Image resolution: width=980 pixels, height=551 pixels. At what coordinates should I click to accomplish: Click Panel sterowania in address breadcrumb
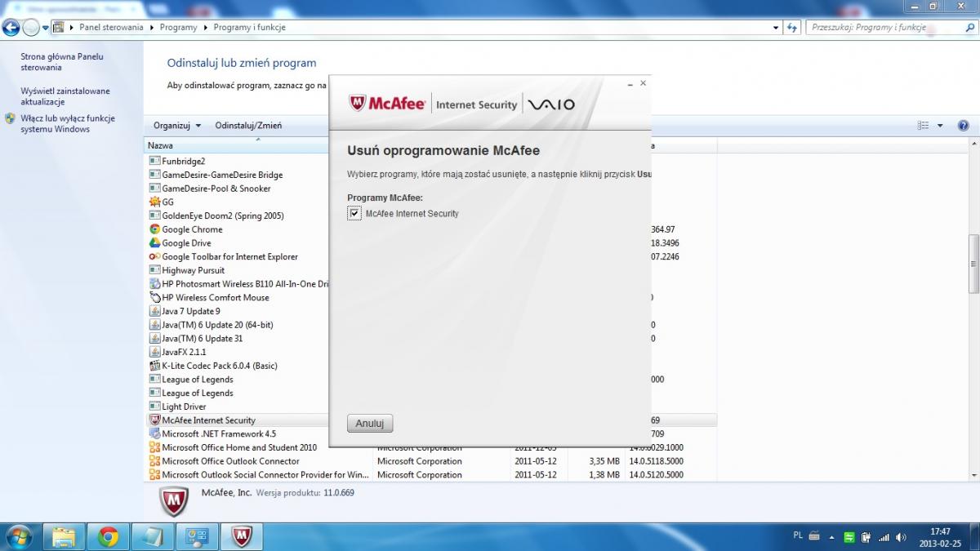[x=111, y=27]
